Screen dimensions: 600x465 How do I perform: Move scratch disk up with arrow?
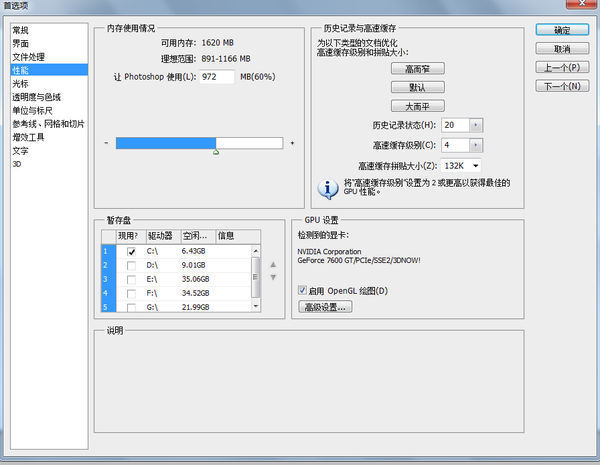273,264
